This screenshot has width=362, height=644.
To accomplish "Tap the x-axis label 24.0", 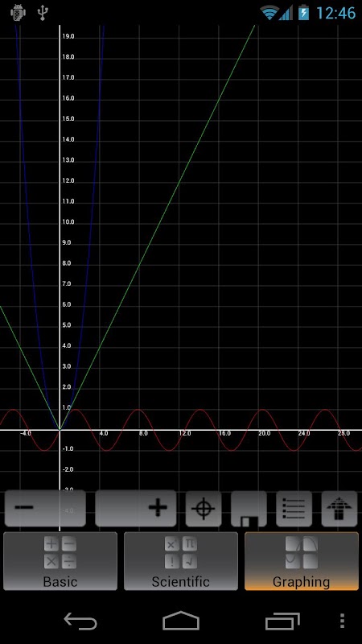I will click(x=304, y=433).
